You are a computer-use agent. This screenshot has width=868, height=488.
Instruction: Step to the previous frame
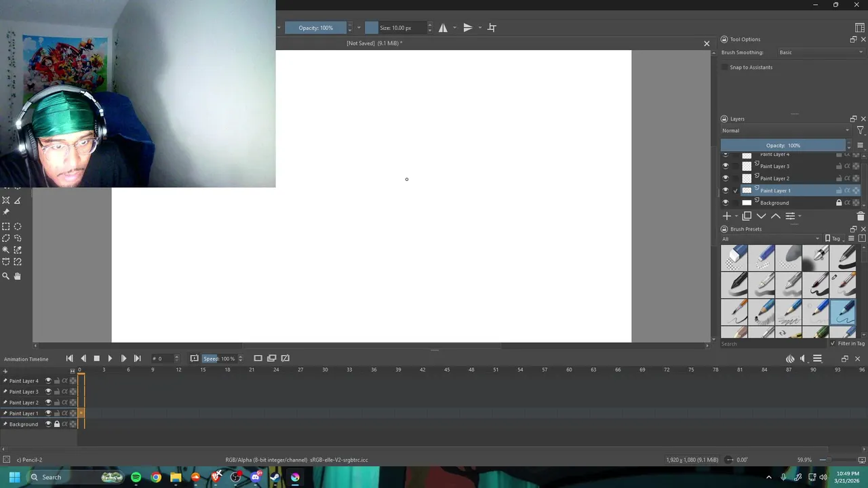[83, 359]
